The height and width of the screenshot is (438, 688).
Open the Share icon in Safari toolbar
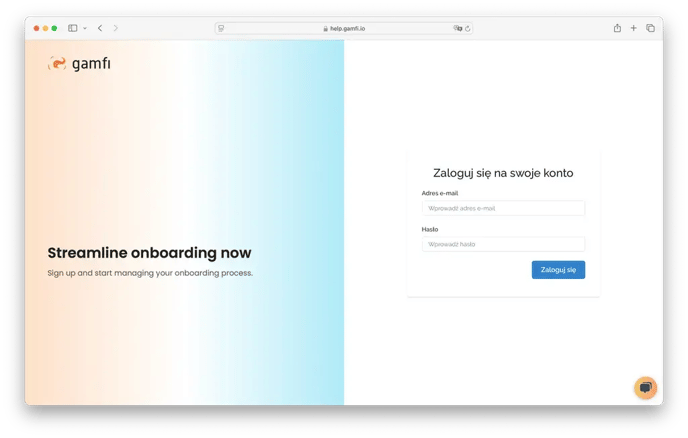pyautogui.click(x=617, y=28)
